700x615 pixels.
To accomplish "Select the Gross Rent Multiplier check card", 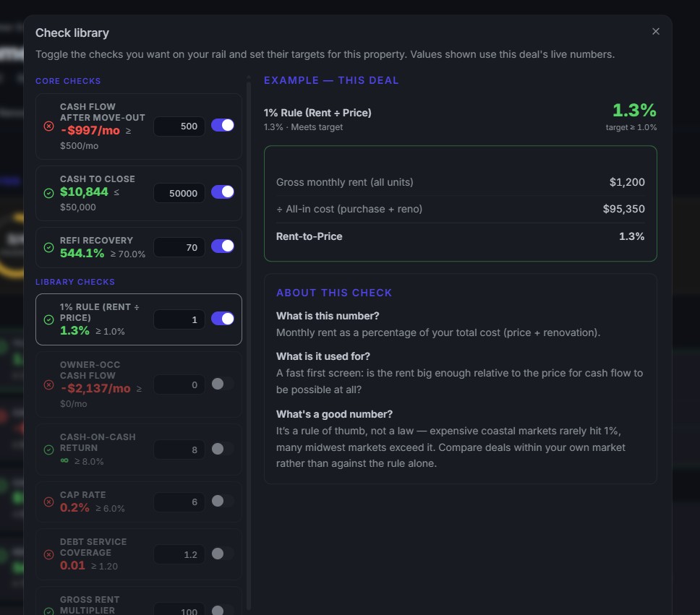I will pyautogui.click(x=138, y=601).
